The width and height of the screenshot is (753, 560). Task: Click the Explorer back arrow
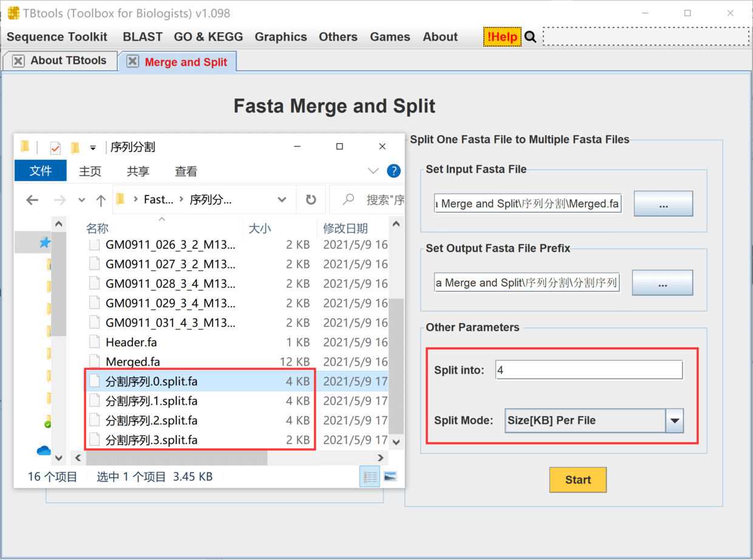pyautogui.click(x=32, y=200)
